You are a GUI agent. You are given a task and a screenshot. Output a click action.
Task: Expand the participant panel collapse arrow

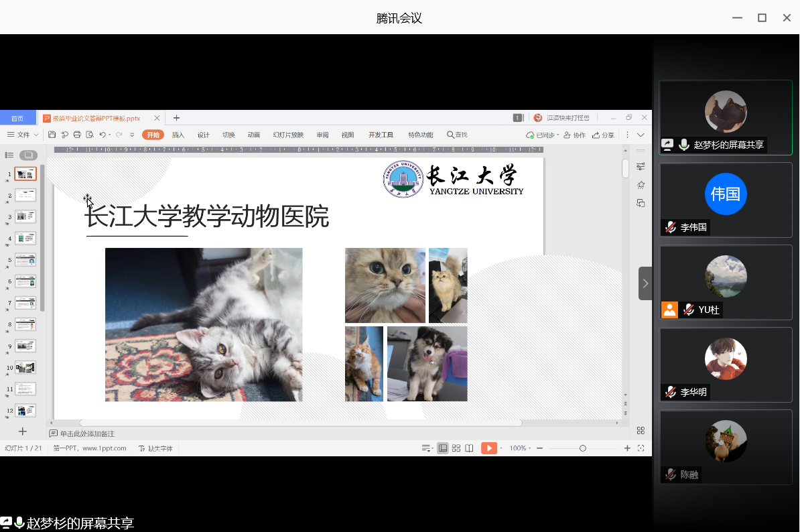coord(645,283)
